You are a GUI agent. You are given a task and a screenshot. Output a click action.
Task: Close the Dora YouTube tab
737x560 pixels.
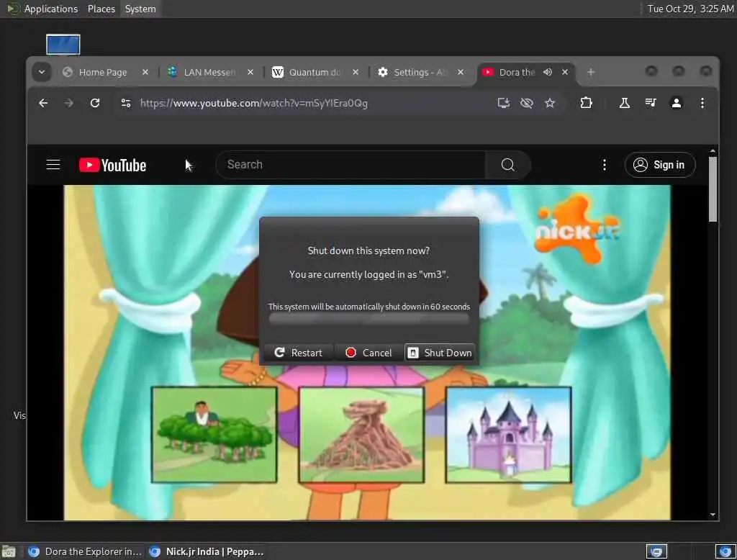pos(565,72)
